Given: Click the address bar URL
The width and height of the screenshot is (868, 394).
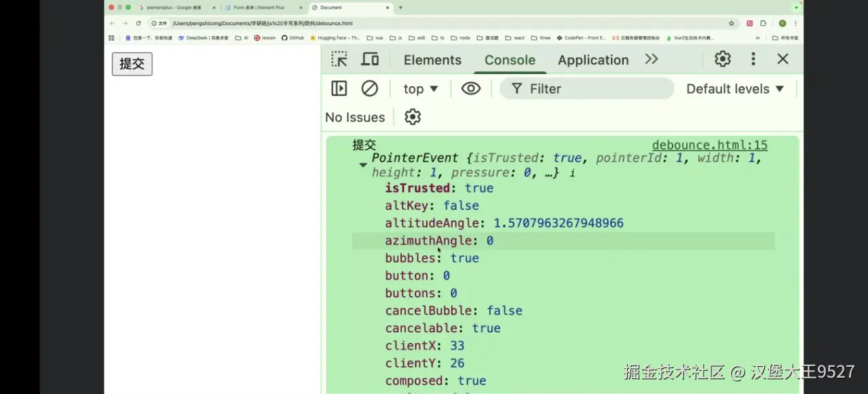Looking at the screenshot, I should point(263,23).
